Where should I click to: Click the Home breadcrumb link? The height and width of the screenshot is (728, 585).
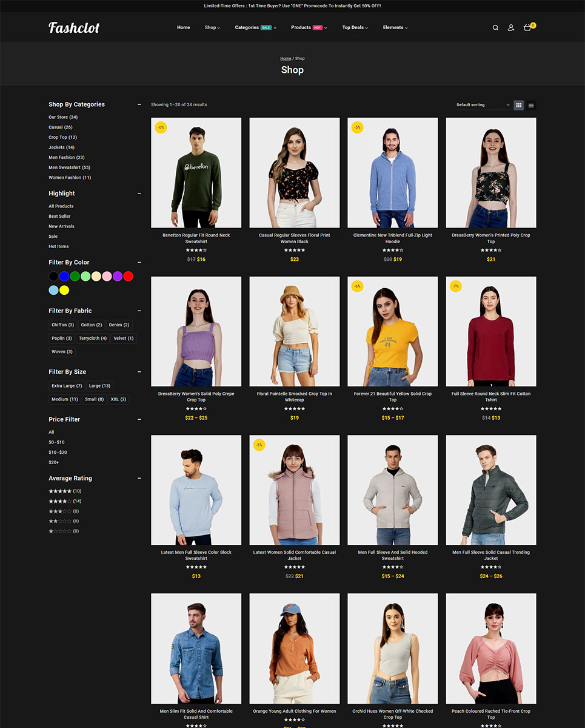point(286,59)
